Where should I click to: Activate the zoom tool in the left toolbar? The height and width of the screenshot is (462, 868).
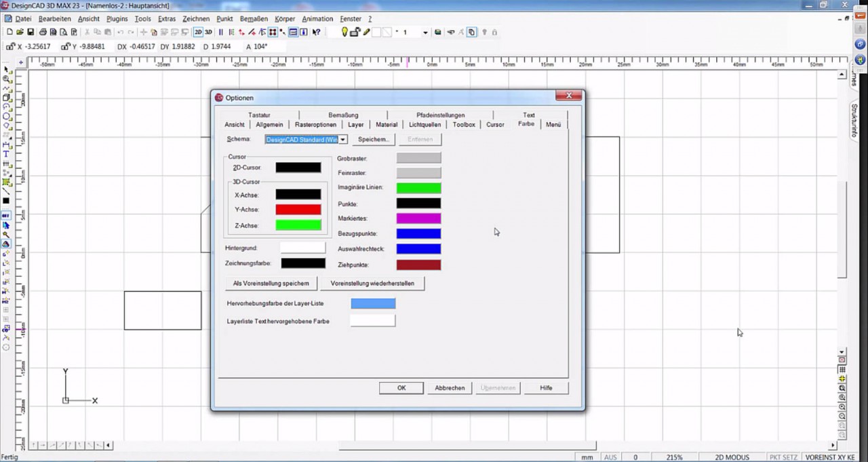(x=5, y=77)
